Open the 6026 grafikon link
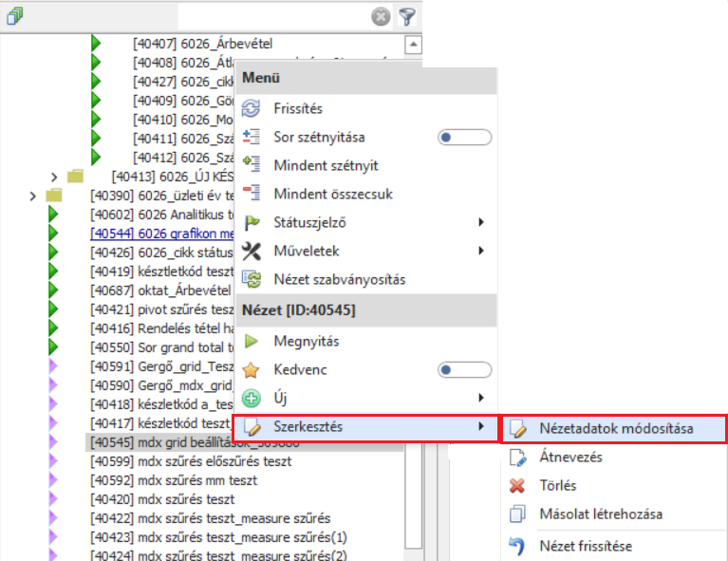Viewport: 728px width, 561px height. click(161, 233)
